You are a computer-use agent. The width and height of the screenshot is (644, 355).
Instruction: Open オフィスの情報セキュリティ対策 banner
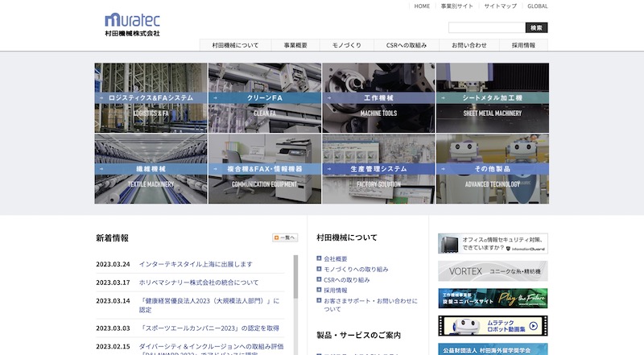493,243
